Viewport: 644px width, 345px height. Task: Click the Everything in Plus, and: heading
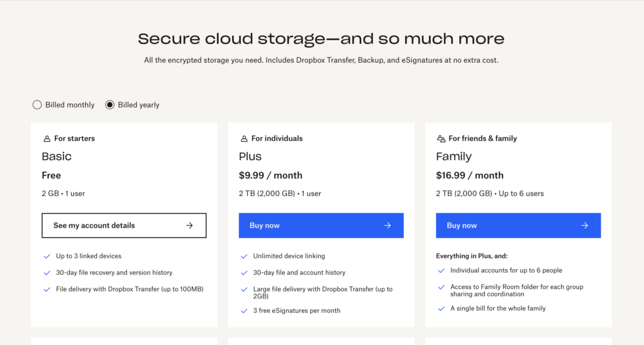tap(472, 256)
